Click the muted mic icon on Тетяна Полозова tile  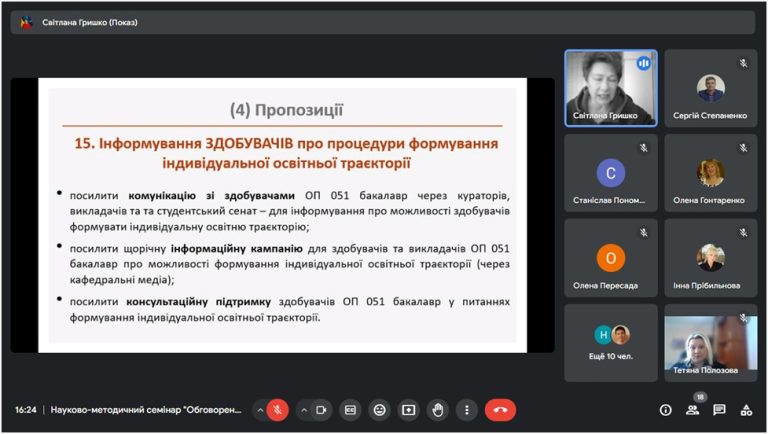click(x=744, y=318)
